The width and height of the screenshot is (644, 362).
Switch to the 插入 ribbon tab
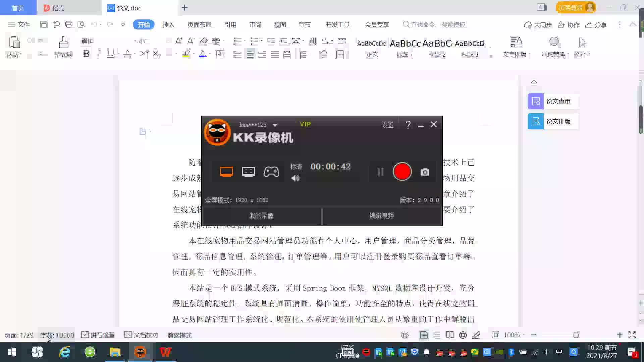pos(168,25)
